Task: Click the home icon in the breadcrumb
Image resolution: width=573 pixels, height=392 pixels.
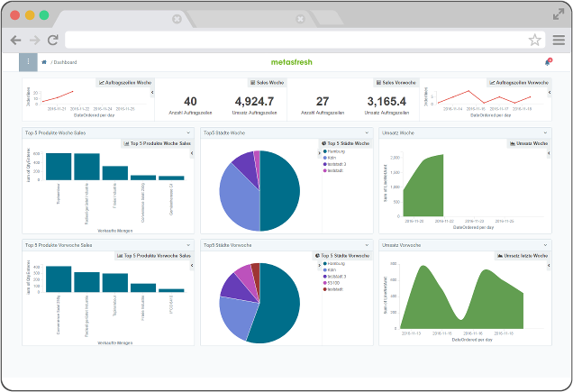Action: (x=44, y=62)
